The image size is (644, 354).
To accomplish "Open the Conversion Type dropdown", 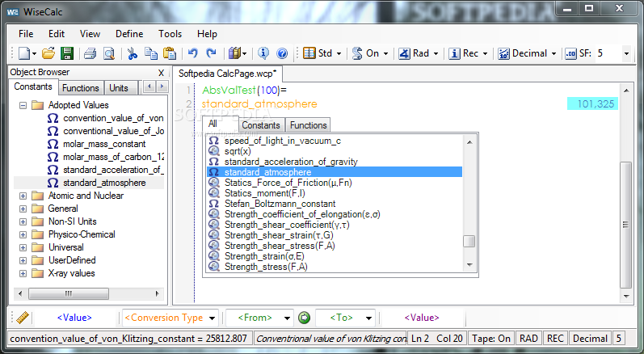I will coord(212,318).
